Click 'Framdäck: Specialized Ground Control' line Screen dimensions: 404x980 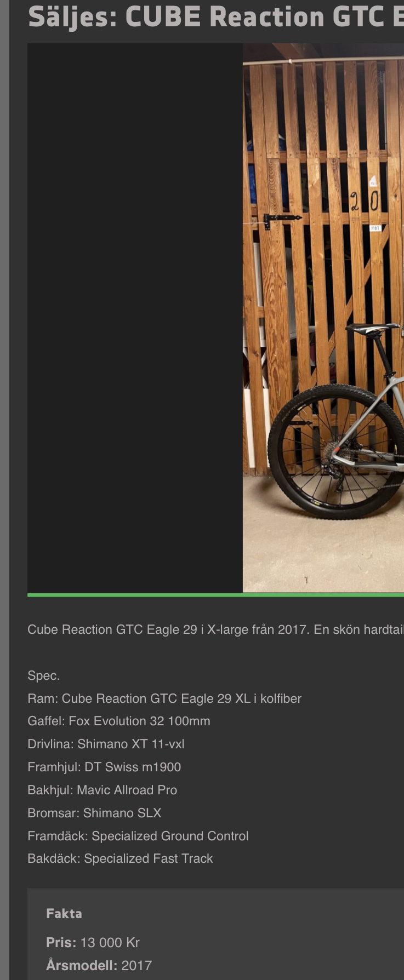pyautogui.click(x=138, y=836)
